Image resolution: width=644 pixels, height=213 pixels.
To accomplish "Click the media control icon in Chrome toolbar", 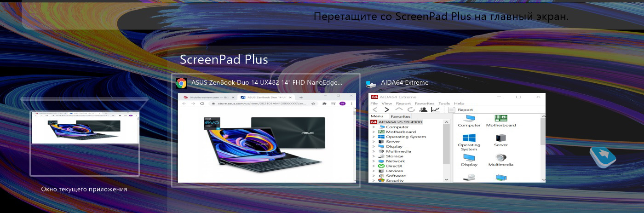I will click(x=333, y=104).
